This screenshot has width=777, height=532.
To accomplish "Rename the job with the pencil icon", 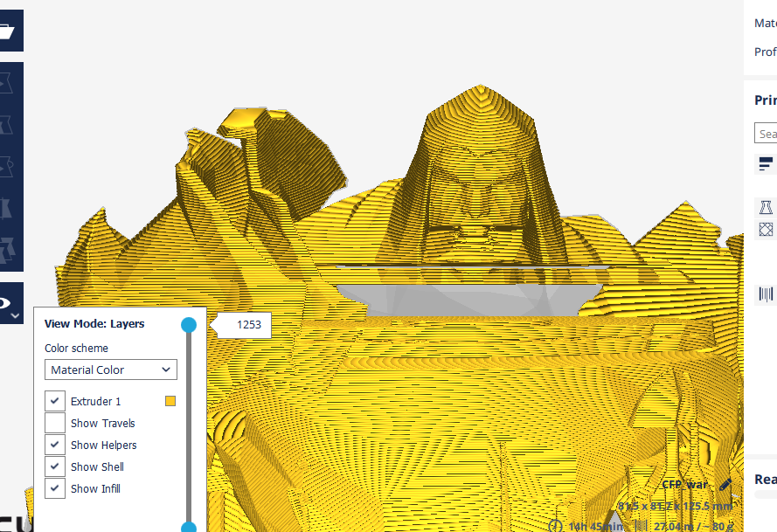I will (x=725, y=485).
